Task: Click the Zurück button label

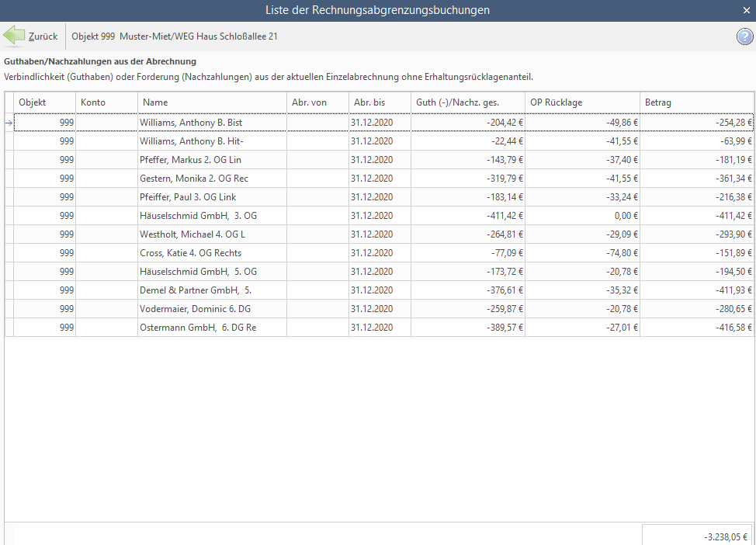Action: 43,36
